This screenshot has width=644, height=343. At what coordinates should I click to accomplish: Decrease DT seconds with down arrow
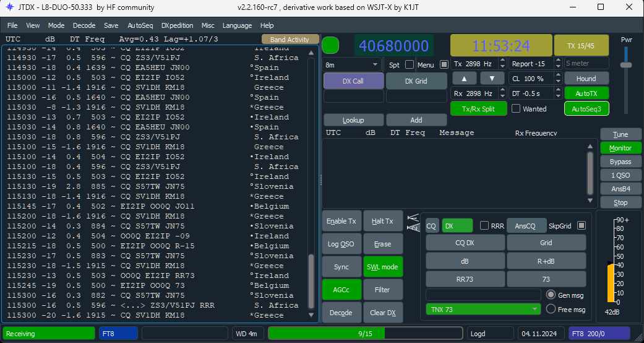click(x=558, y=96)
